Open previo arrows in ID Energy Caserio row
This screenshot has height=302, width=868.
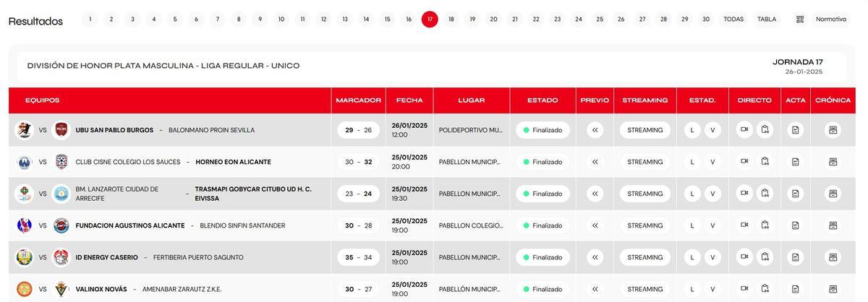595,257
